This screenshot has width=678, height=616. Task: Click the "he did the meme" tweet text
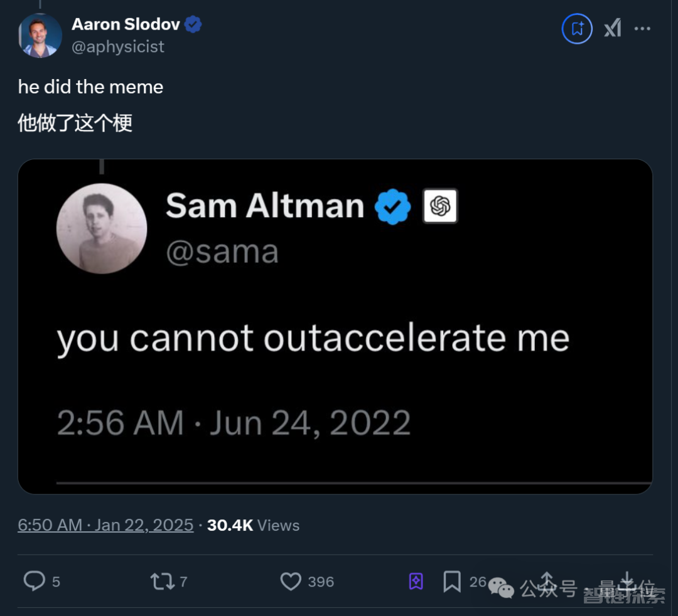pyautogui.click(x=90, y=87)
